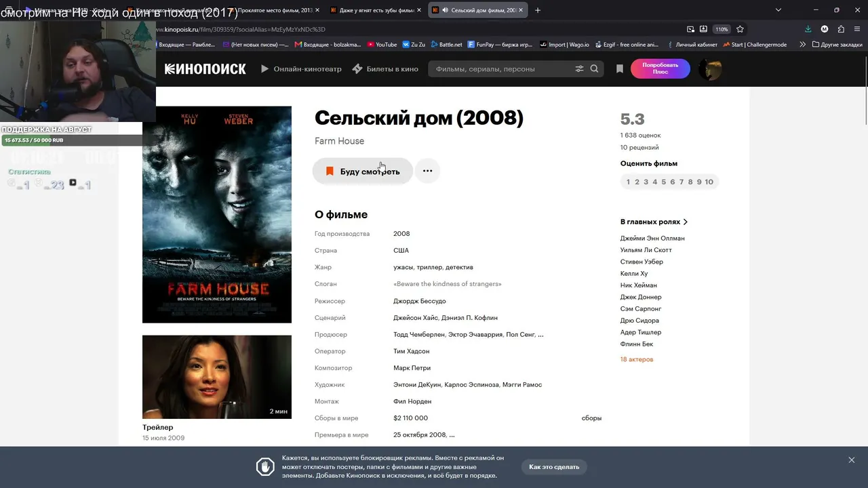
Task: Open advanced search filters icon
Action: click(x=579, y=69)
